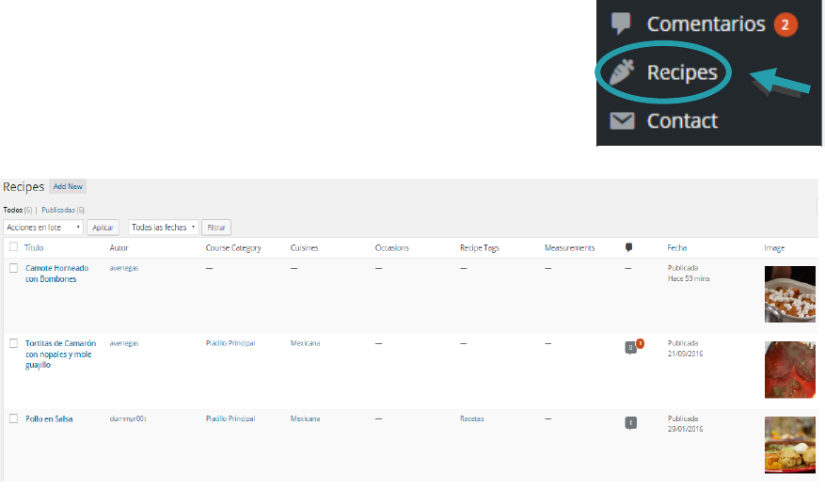Click the 29/01/2016 publication date
The height and width of the screenshot is (504, 825).
click(686, 430)
